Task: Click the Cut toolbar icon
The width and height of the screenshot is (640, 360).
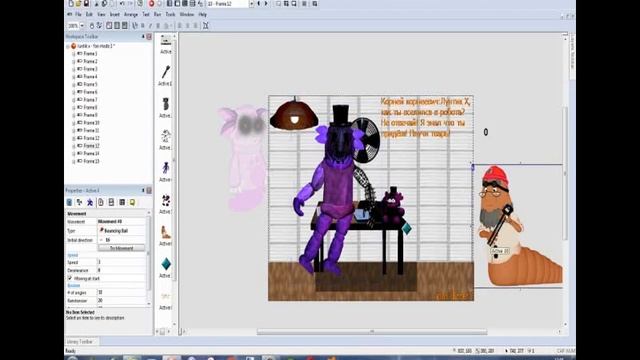Action: point(97,4)
